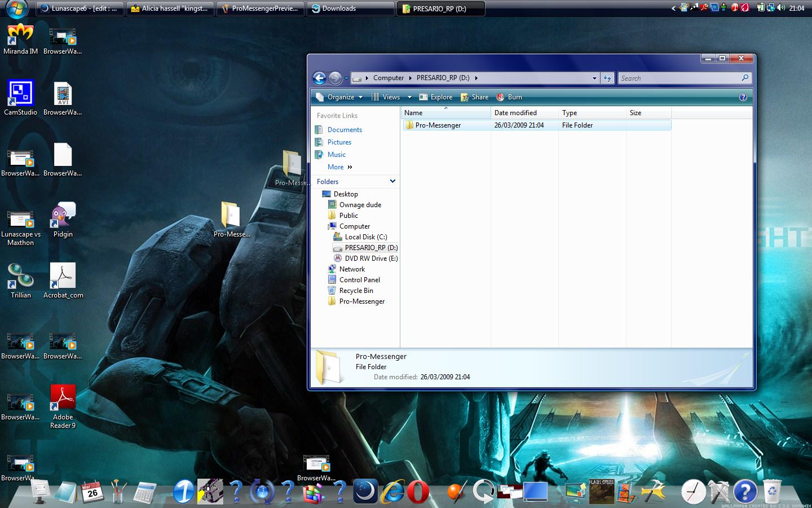
Task: Switch to Downloads taskbar window
Action: coord(351,8)
